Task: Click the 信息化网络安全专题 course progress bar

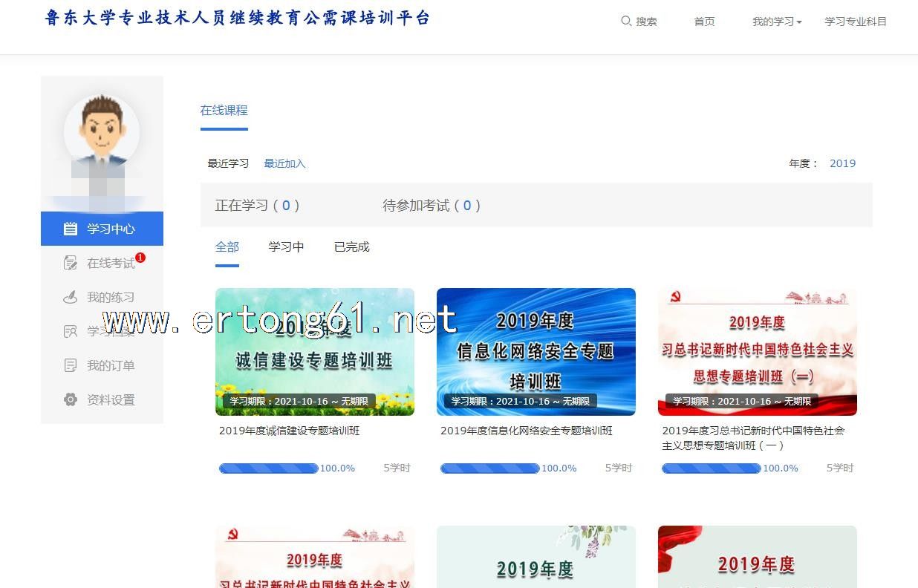Action: click(489, 468)
